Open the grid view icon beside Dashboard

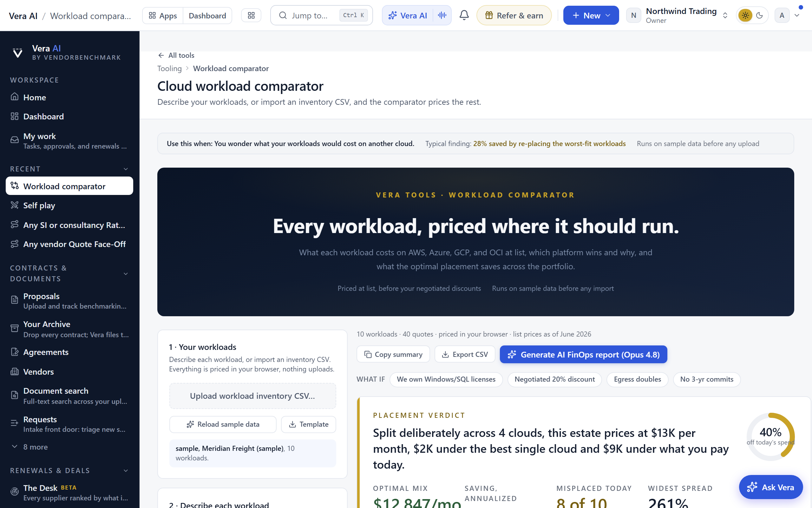point(251,16)
